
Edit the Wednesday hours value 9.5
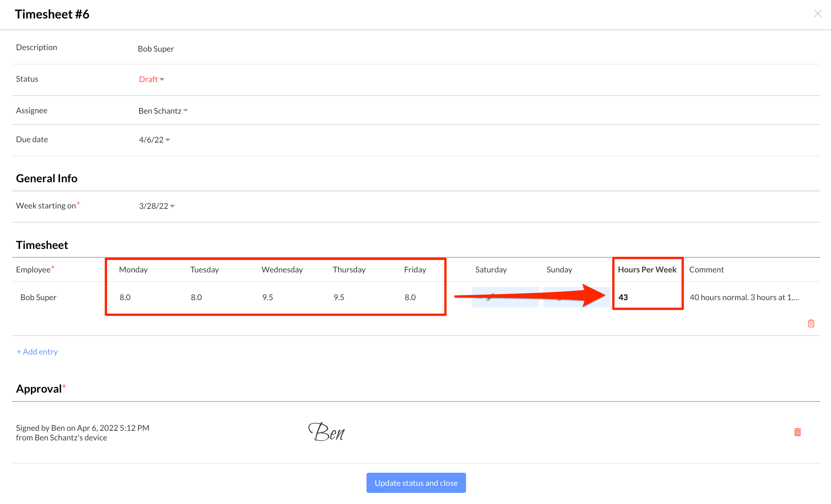pyautogui.click(x=267, y=297)
